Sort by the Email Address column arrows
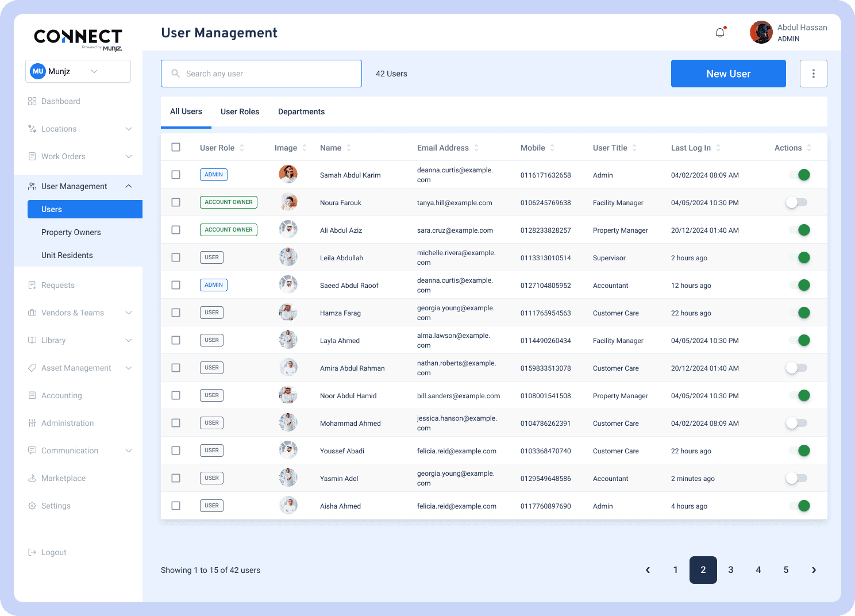 [x=476, y=148]
